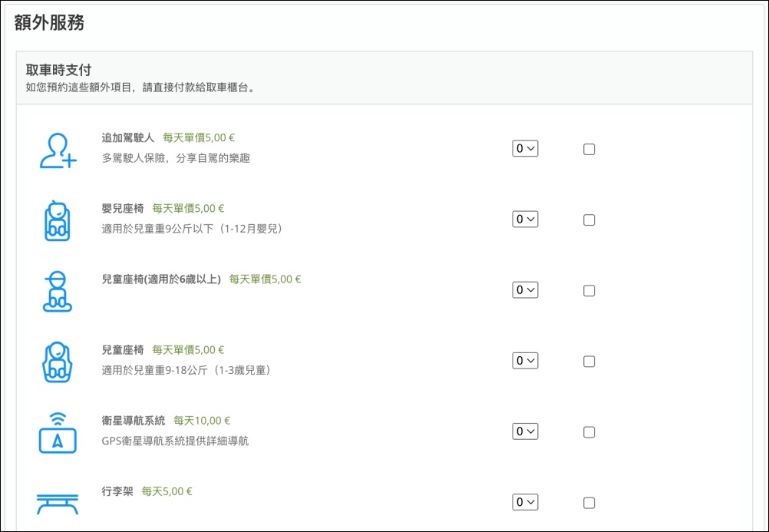Expand quantity dropdown for 衛星導航系統
Image resolution: width=769 pixels, height=532 pixels.
point(525,431)
